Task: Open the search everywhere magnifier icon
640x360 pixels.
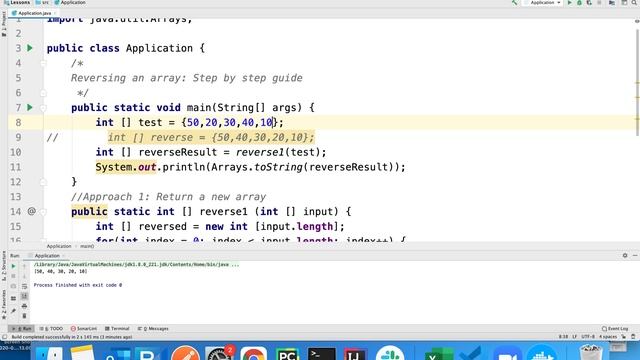Action: (634, 2)
